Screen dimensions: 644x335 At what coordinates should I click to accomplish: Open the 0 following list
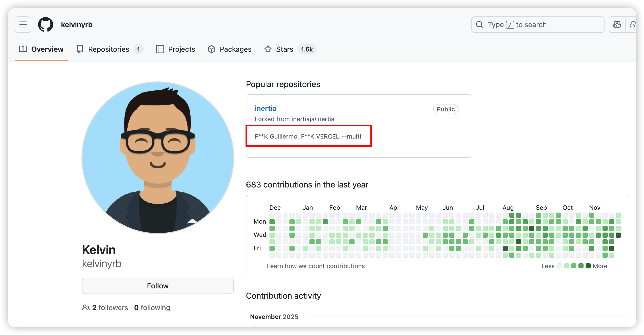[x=152, y=307]
